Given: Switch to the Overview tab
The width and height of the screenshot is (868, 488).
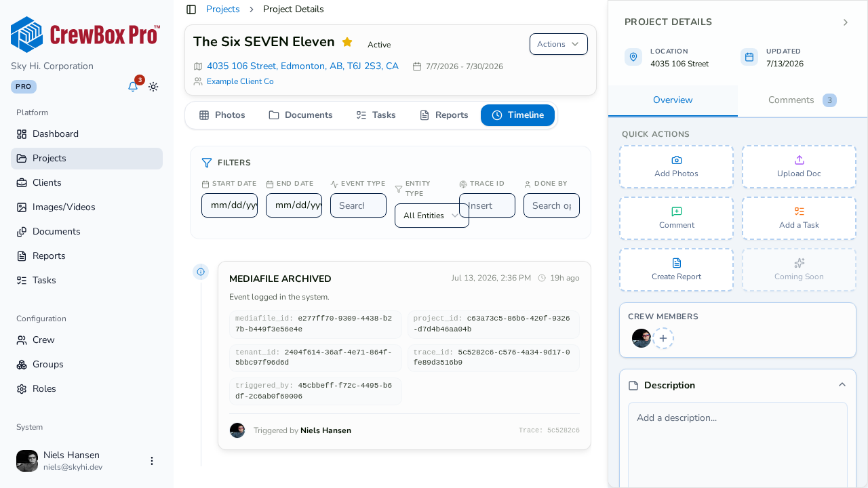Looking at the screenshot, I should coord(673,100).
